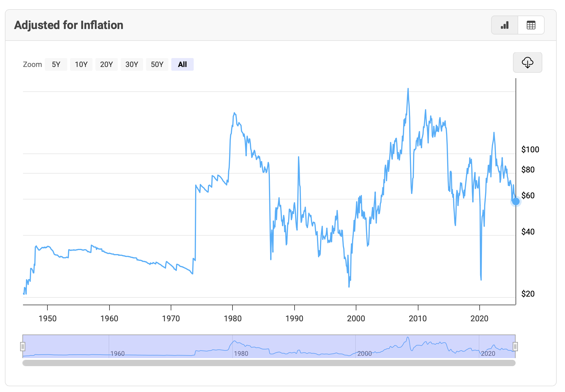
Task: Set zoom range to 10Y
Action: (x=81, y=64)
